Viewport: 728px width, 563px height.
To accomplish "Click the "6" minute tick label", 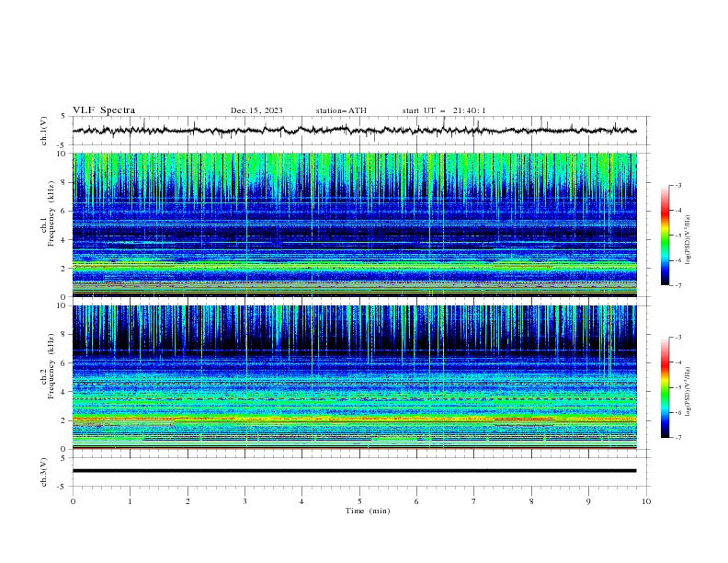I will point(416,501).
